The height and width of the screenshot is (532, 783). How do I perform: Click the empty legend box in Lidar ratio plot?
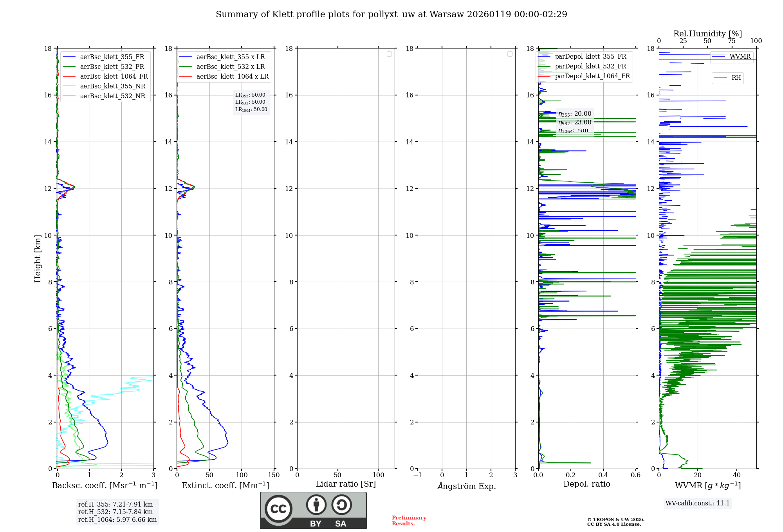[x=389, y=54]
